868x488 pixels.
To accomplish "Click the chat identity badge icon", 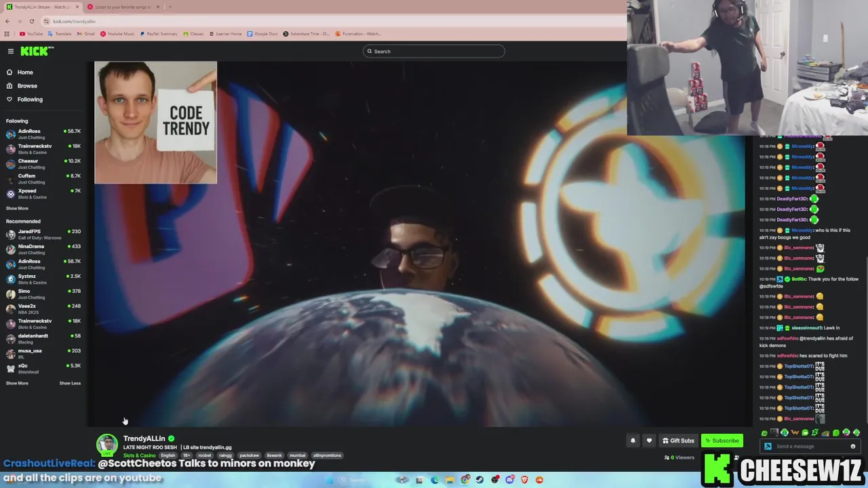I will [x=768, y=446].
